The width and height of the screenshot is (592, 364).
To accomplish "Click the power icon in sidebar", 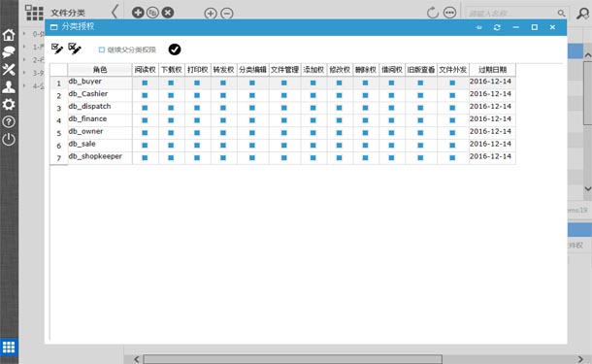I will [x=9, y=140].
